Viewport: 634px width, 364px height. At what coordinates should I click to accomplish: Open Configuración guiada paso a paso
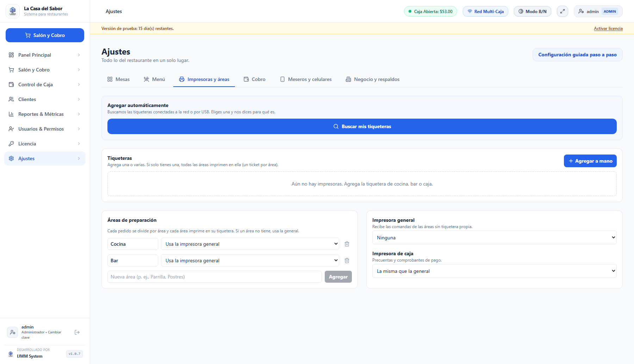578,55
